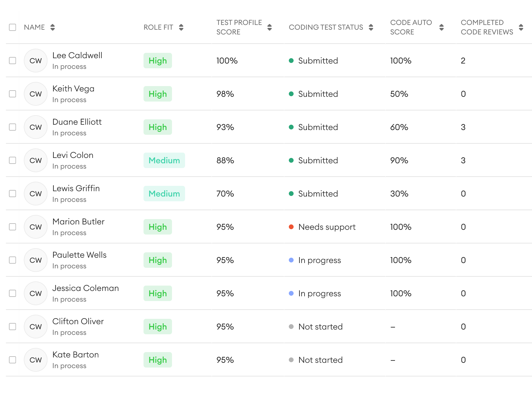
Task: Click gray Not started dot for Clifton Oliver
Action: [291, 327]
